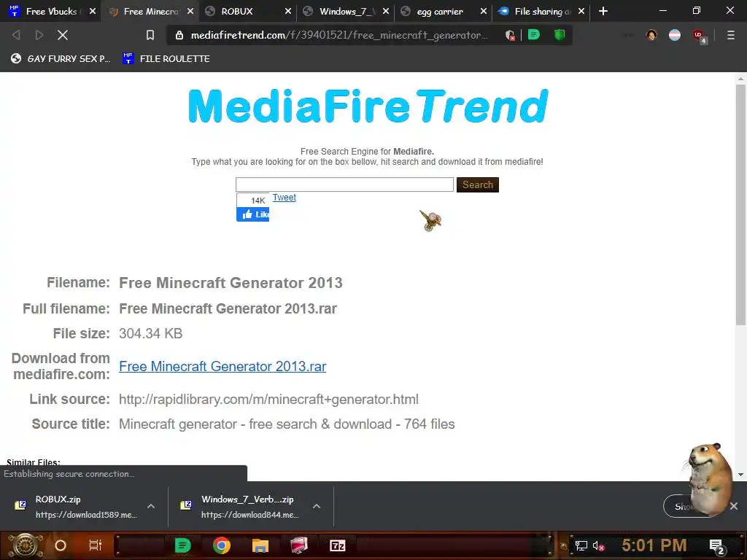
Task: Click the trans flag circle extension
Action: [675, 35]
